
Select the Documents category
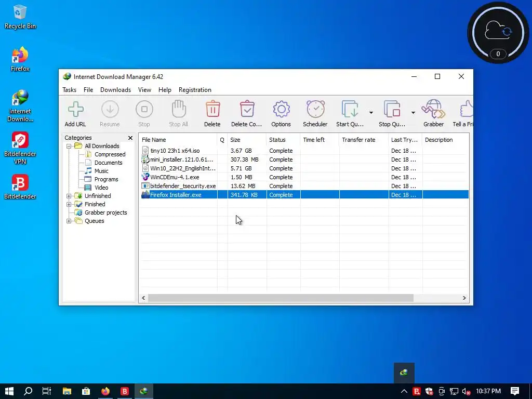coord(108,163)
